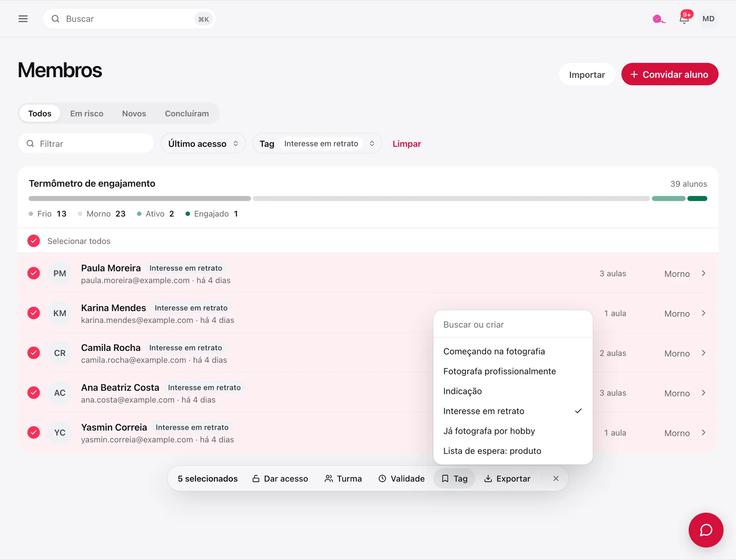This screenshot has width=736, height=560.
Task: Assign Turma to selected members
Action: click(x=343, y=478)
